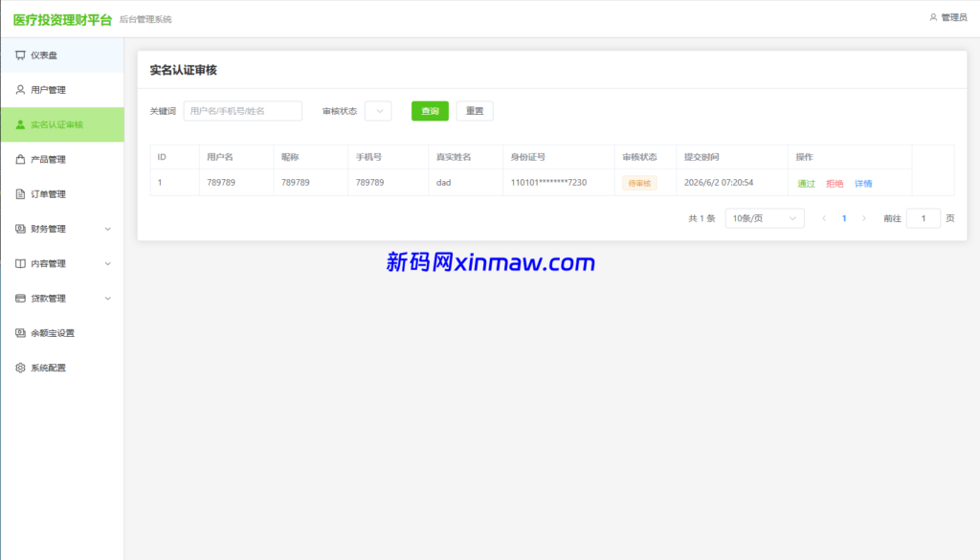Click the 前往 page number field
This screenshot has width=980, height=560.
(x=924, y=218)
